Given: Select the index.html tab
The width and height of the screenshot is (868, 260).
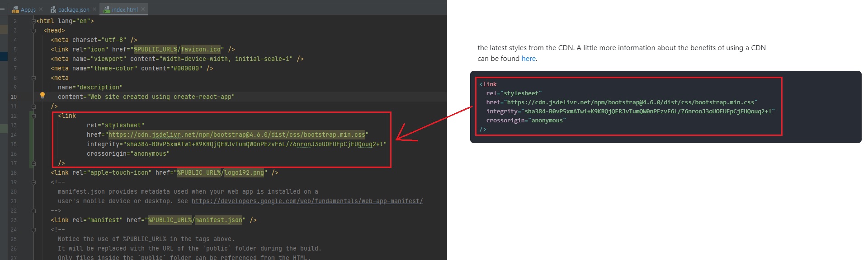Looking at the screenshot, I should [x=125, y=9].
